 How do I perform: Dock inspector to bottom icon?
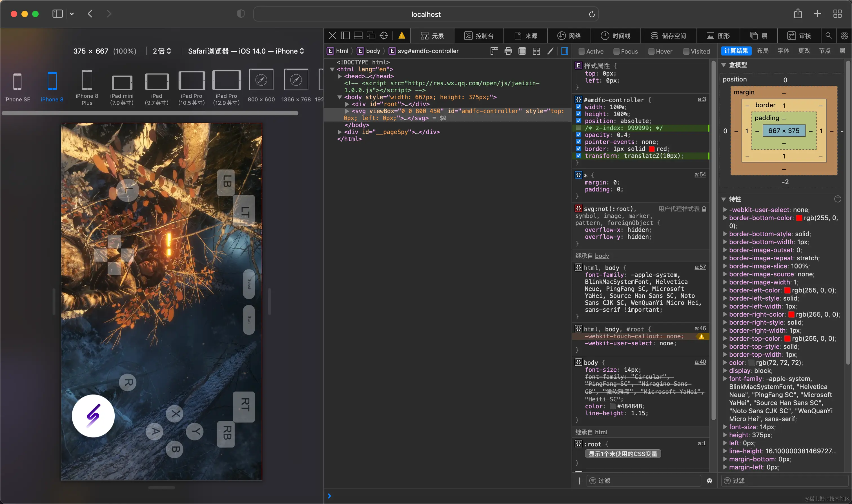pyautogui.click(x=358, y=36)
